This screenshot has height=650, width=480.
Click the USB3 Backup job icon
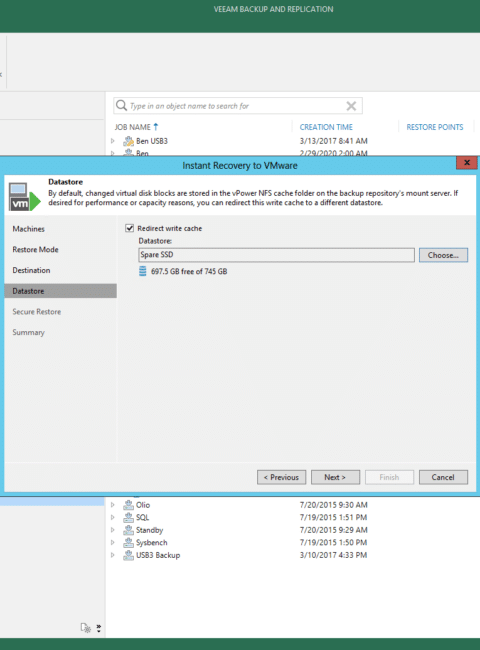[x=128, y=555]
